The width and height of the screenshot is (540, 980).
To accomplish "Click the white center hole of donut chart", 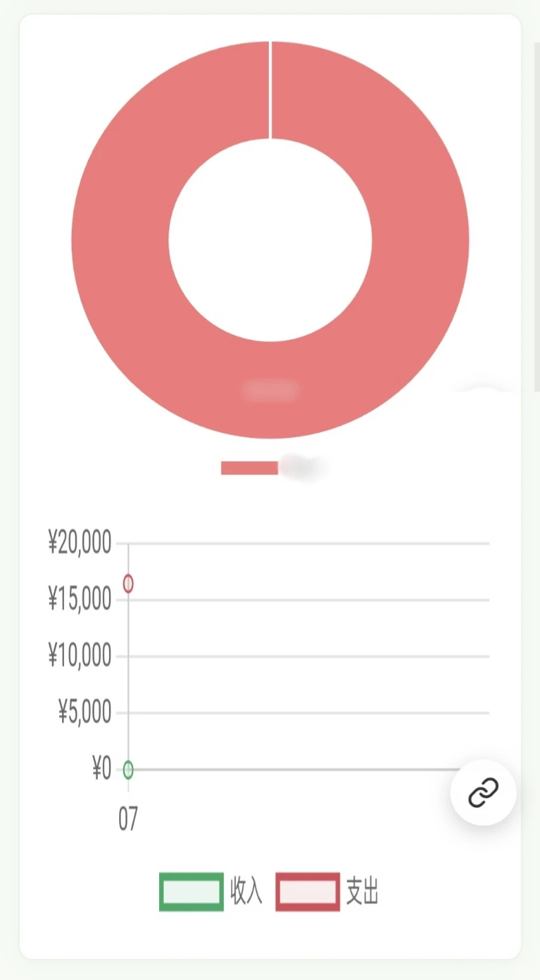I will point(270,240).
